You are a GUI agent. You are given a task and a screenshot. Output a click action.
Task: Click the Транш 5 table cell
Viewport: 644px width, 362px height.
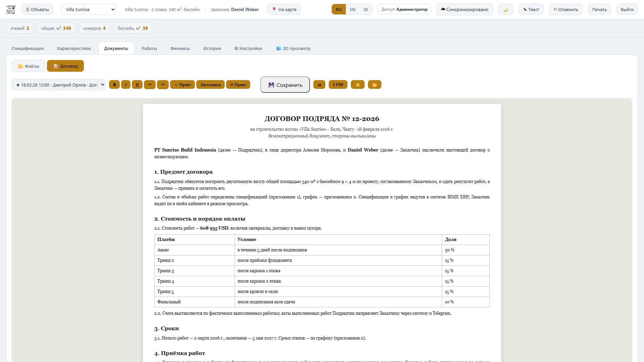click(x=195, y=292)
